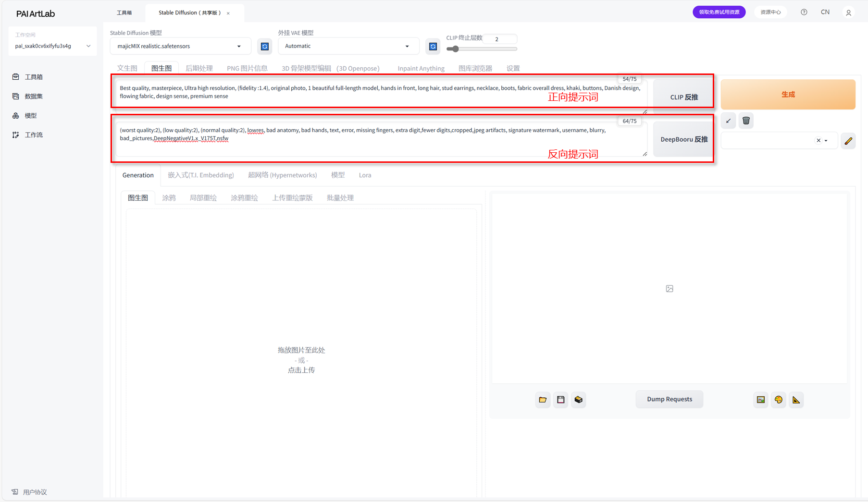Screen dimensions: 868x502
Task: Refresh the Stable Diffusion model list
Action: (265, 46)
